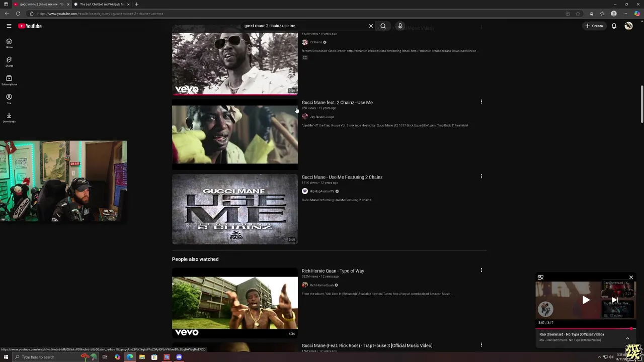Open Downloads in the left sidebar

click(x=9, y=118)
